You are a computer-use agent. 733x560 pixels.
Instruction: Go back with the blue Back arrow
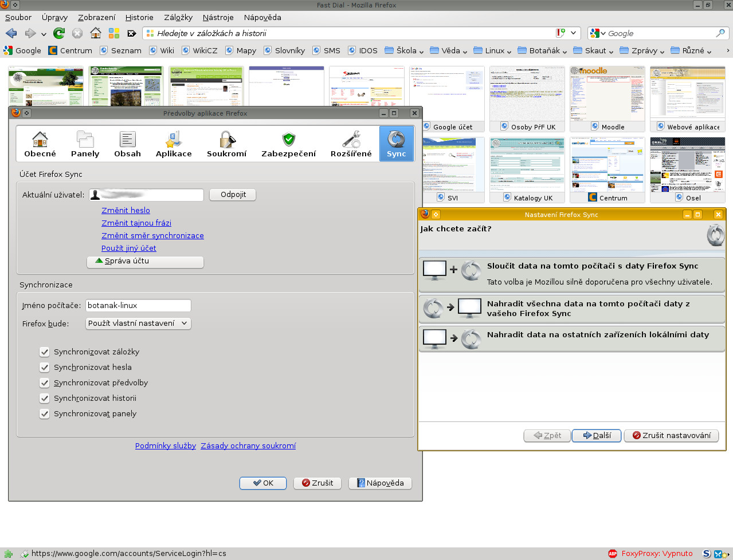tap(11, 33)
